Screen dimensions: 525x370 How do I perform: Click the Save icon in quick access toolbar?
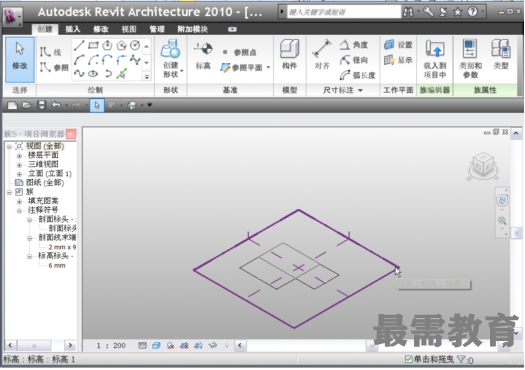coord(42,105)
